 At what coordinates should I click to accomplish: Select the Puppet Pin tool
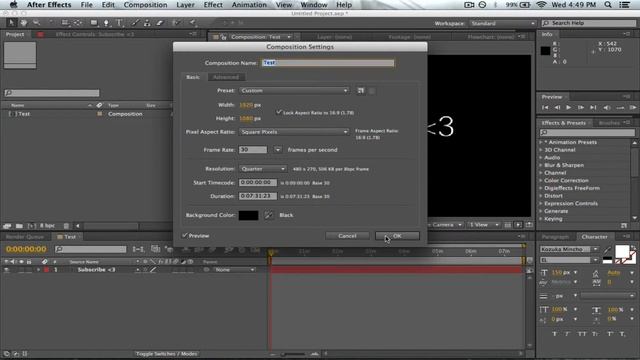pos(192,23)
